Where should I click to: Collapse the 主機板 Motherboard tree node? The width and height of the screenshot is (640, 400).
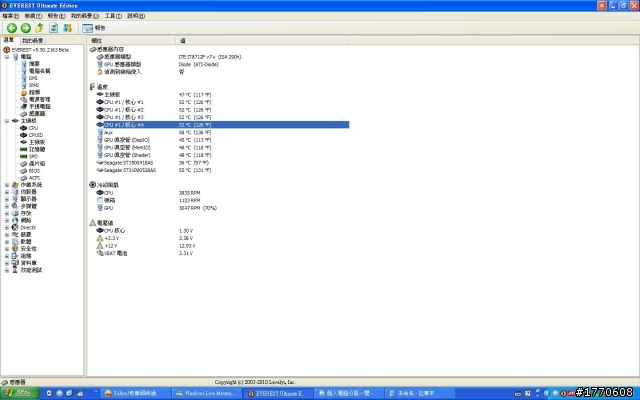[x=7, y=121]
